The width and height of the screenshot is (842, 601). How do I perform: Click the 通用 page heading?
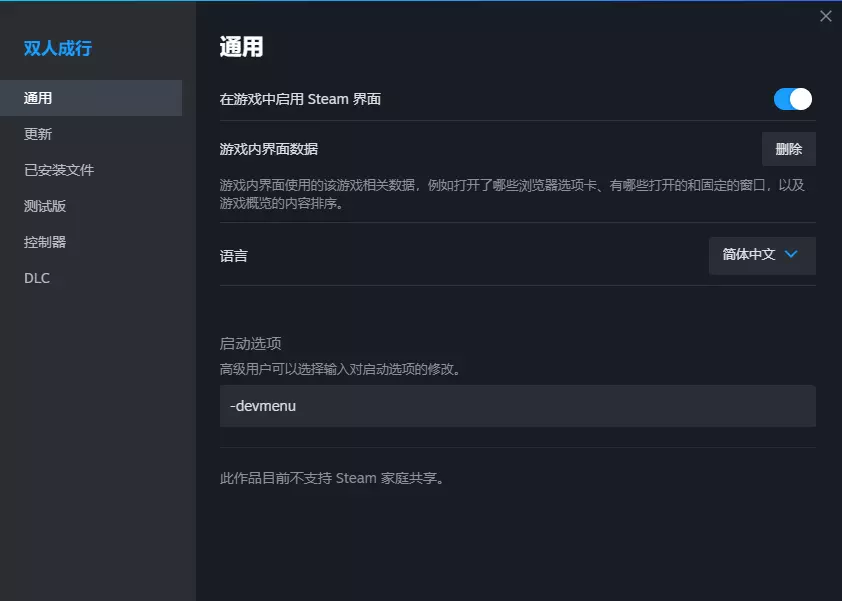click(x=241, y=47)
